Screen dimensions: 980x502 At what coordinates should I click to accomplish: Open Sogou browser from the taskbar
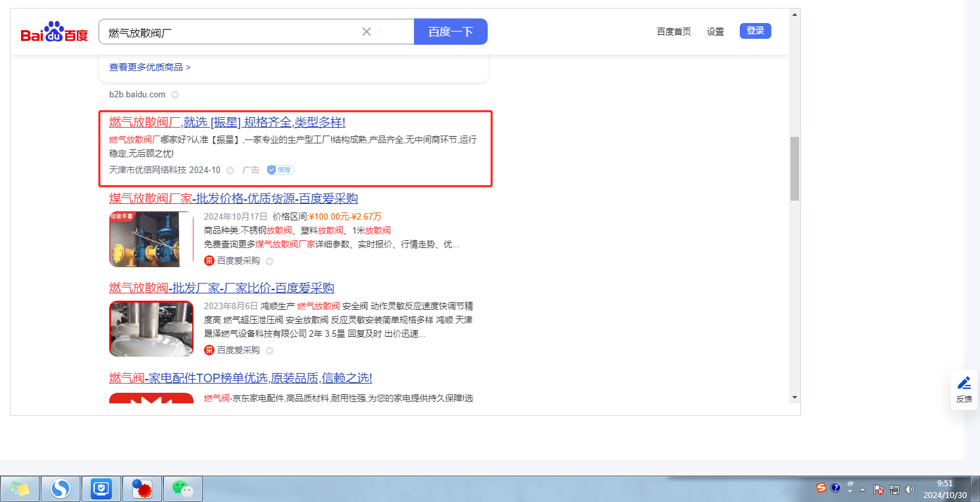(61, 489)
